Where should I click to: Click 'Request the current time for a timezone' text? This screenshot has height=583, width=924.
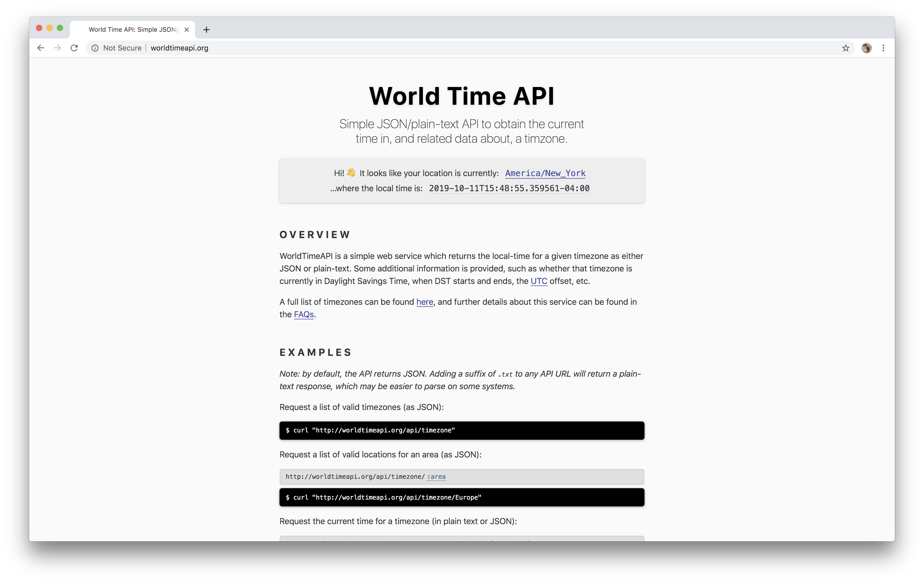(x=398, y=521)
